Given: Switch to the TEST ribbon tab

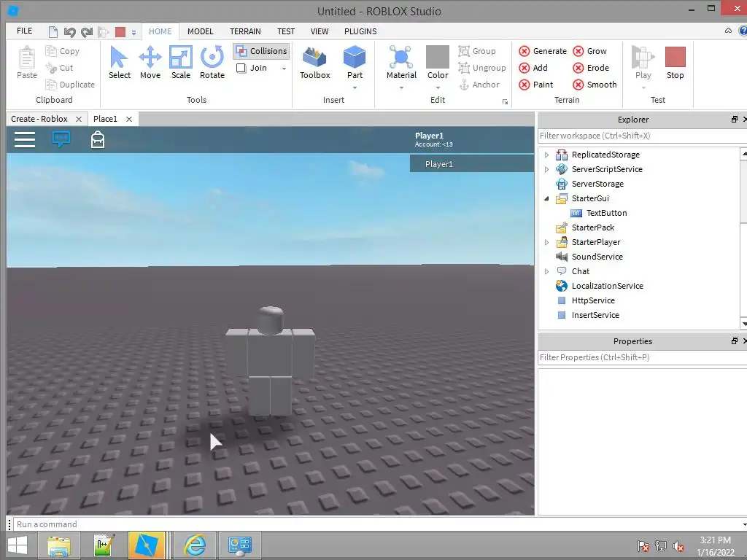Looking at the screenshot, I should (x=286, y=31).
